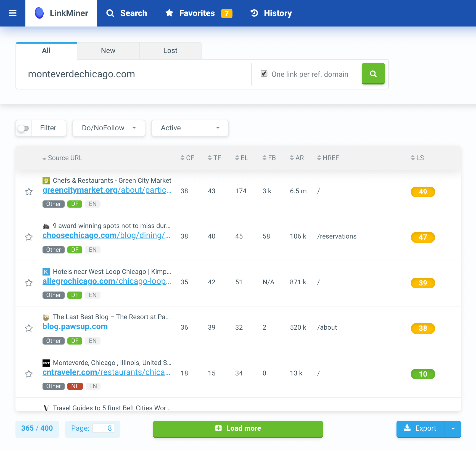Switch to the All tab
476x450 pixels.
tap(46, 51)
